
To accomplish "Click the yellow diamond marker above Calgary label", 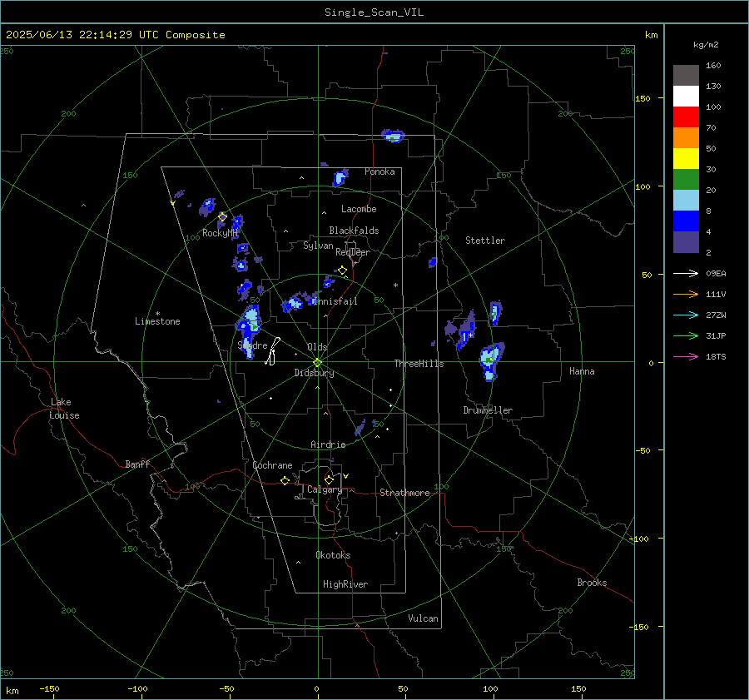I will tap(329, 479).
